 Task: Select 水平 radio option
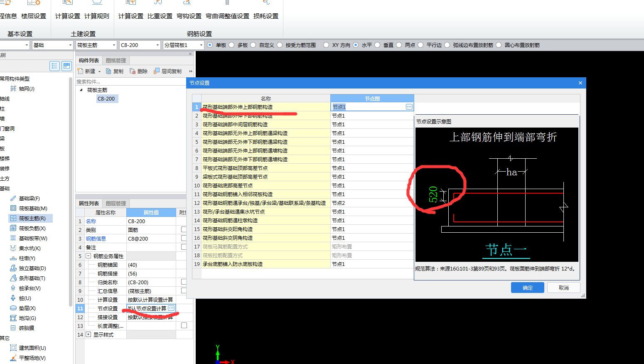tap(356, 45)
